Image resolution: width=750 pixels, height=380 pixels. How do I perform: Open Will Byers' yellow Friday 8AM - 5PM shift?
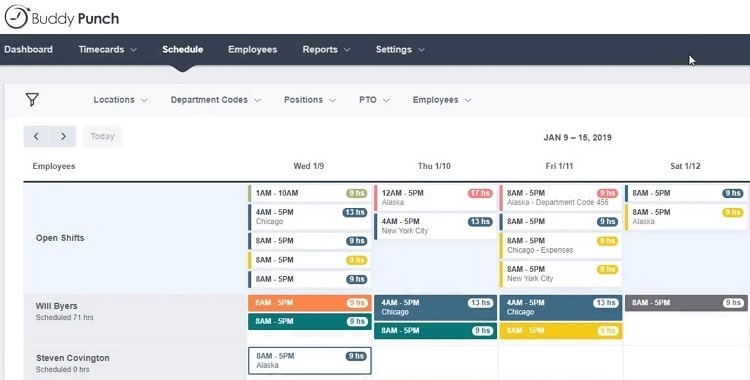click(561, 331)
